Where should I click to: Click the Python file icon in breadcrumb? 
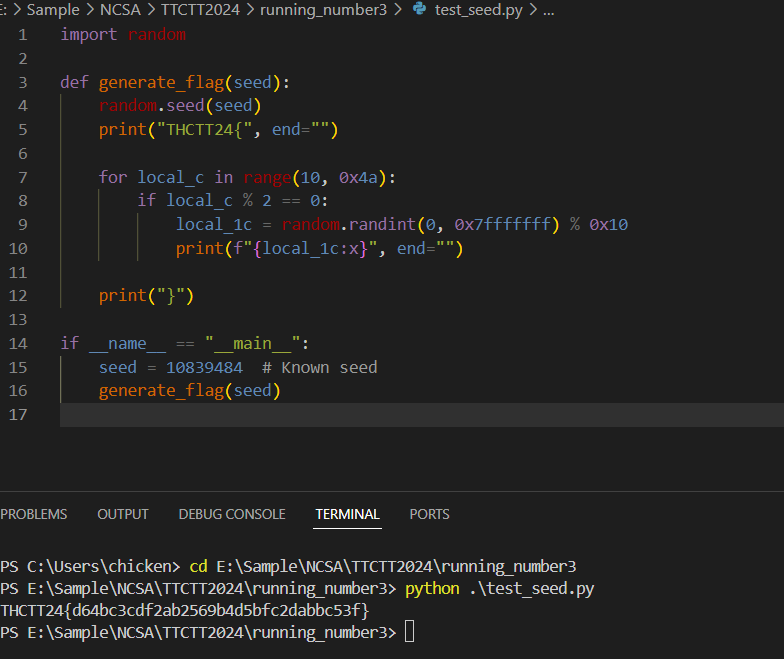pos(419,8)
